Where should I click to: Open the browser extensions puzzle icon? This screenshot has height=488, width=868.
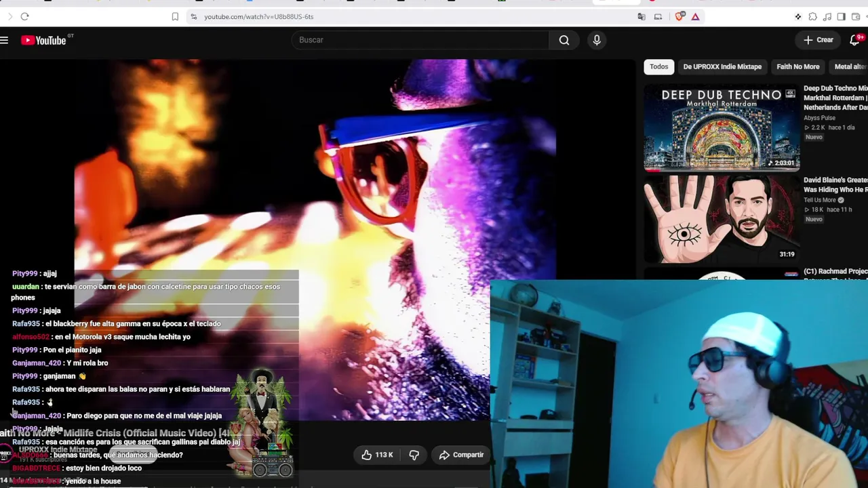point(812,16)
